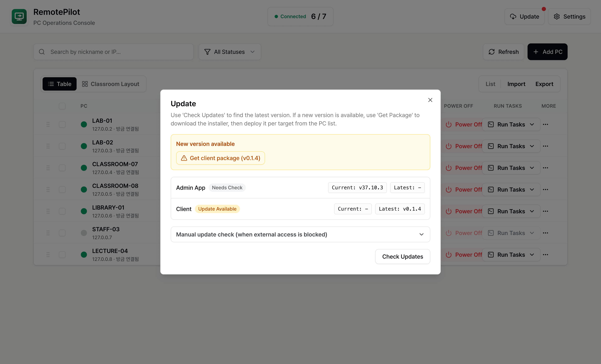Click the Needs Check badge
The width and height of the screenshot is (601, 364).
click(x=227, y=188)
